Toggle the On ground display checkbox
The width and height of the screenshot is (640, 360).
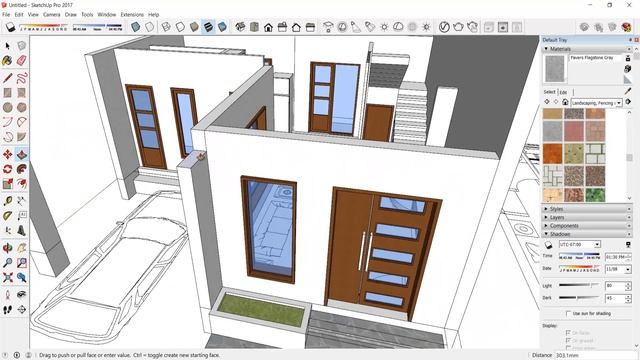568,340
